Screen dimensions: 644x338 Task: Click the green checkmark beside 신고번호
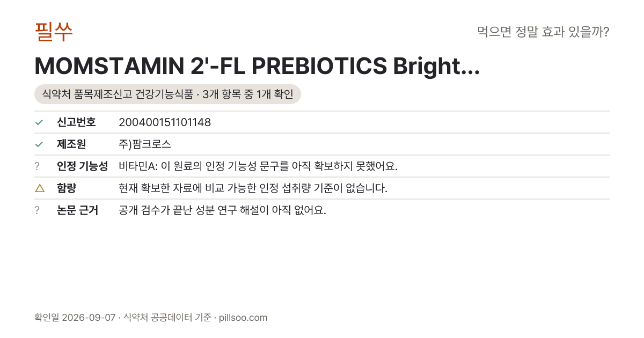pyautogui.click(x=39, y=122)
